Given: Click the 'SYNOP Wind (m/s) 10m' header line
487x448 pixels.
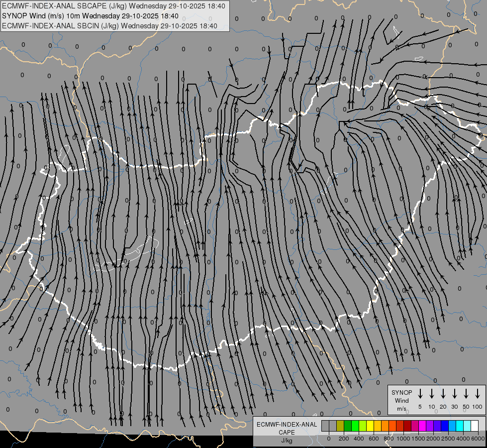Looking at the screenshot, I should (x=90, y=16).
